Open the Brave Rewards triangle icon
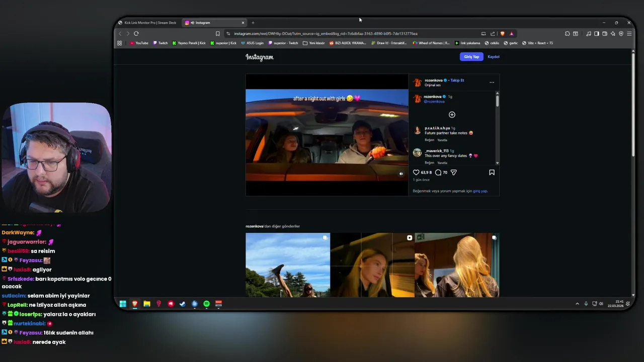Viewport: 644px width, 362px height. coord(511,34)
